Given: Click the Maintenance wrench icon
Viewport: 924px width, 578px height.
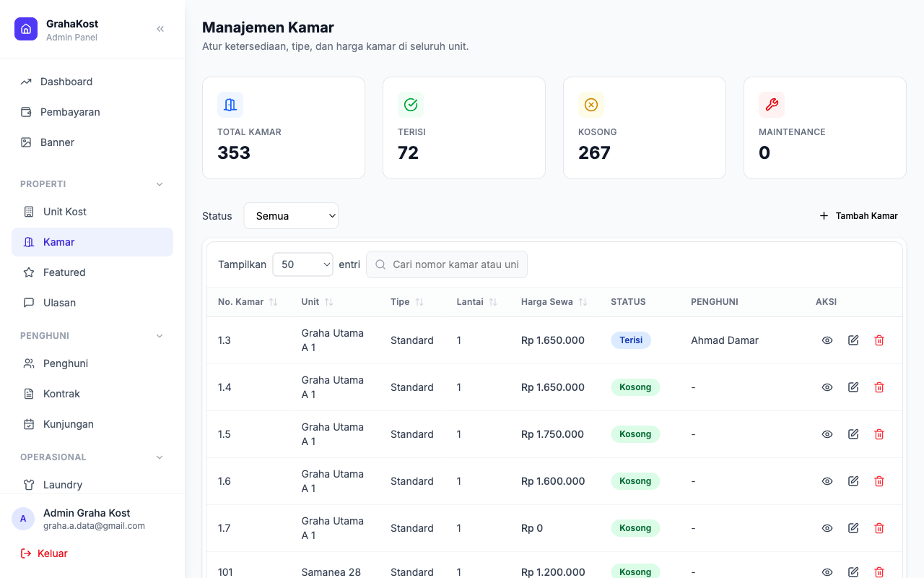Looking at the screenshot, I should pos(772,105).
